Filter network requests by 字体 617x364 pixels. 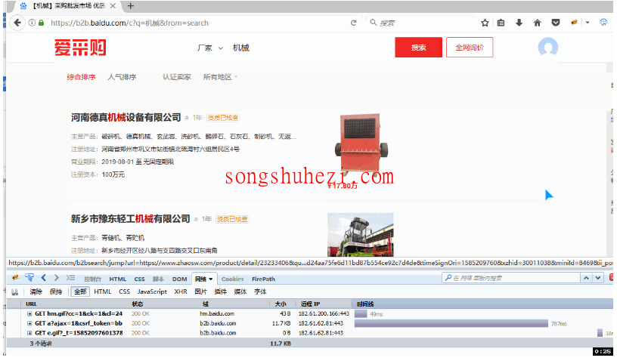coord(260,292)
